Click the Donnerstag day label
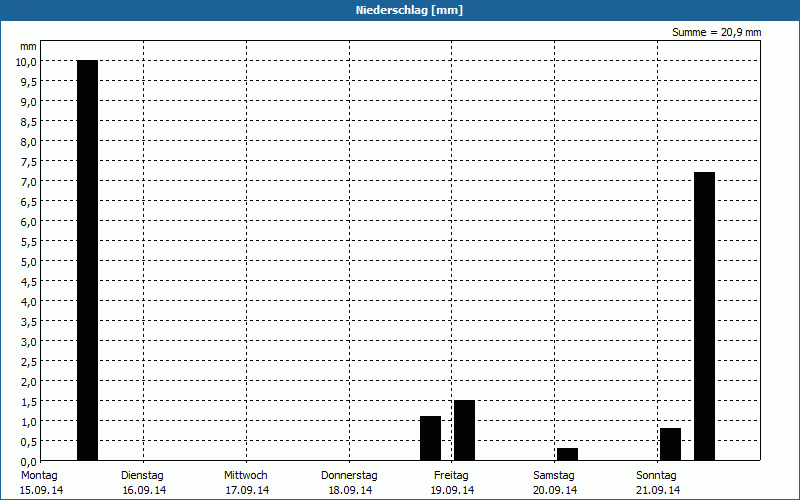 click(349, 475)
